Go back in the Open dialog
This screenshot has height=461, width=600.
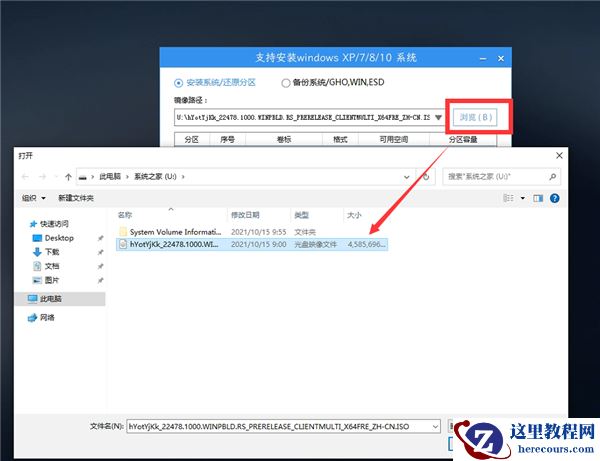(25, 177)
